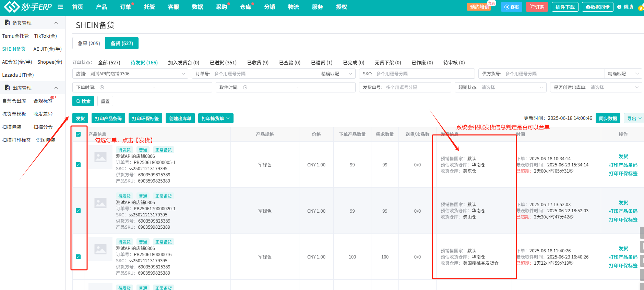Open the 下单时间 clock picker icon
Image resolution: width=644 pixels, height=290 pixels.
pos(102,87)
